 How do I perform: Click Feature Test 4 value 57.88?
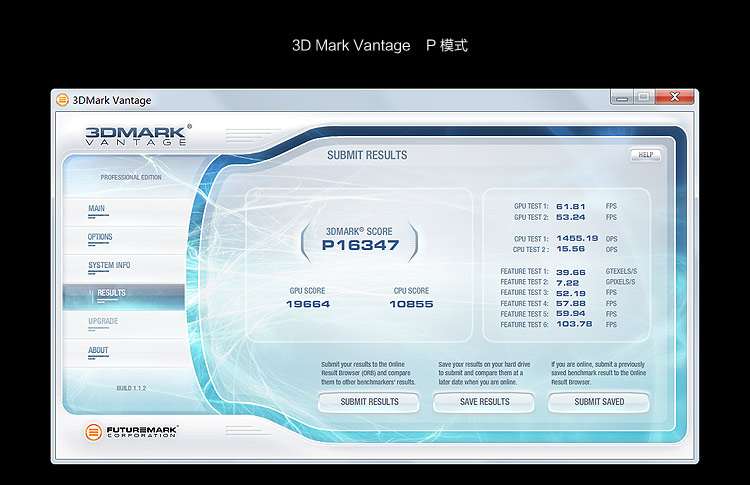click(x=571, y=303)
